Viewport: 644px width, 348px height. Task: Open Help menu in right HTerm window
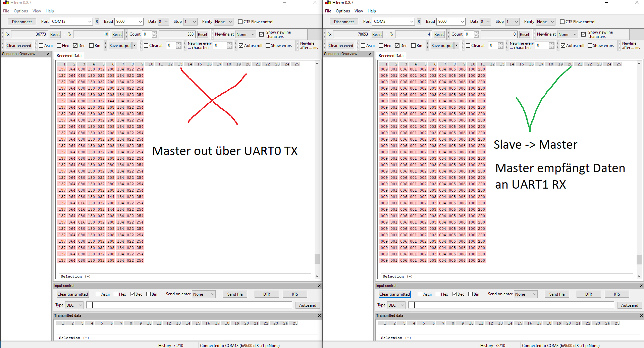click(x=372, y=11)
